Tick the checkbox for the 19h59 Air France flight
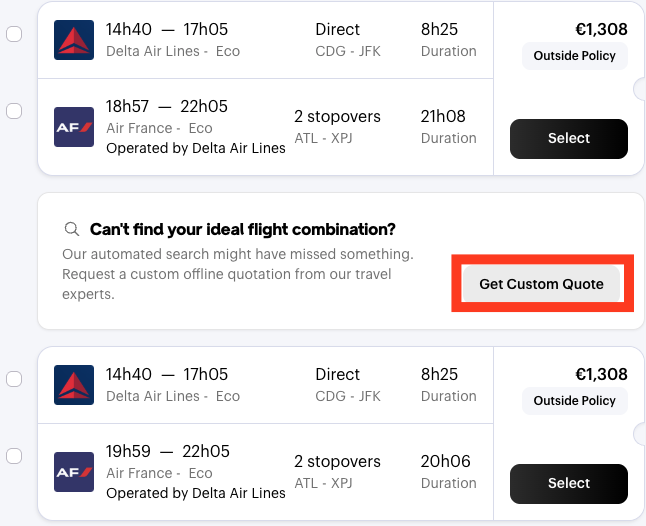 click(14, 456)
